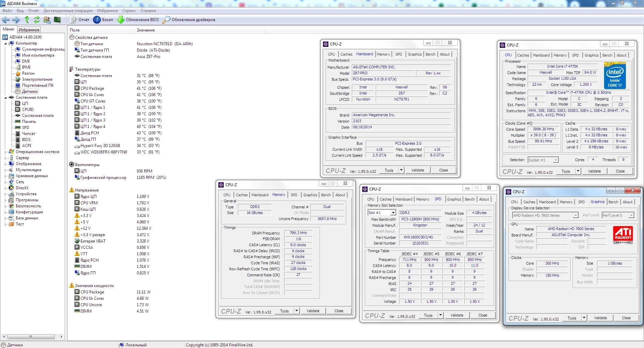This screenshot has width=644, height=348.
Task: Open the SPD tab in the CPU-Z Memory window
Action: click(x=294, y=195)
